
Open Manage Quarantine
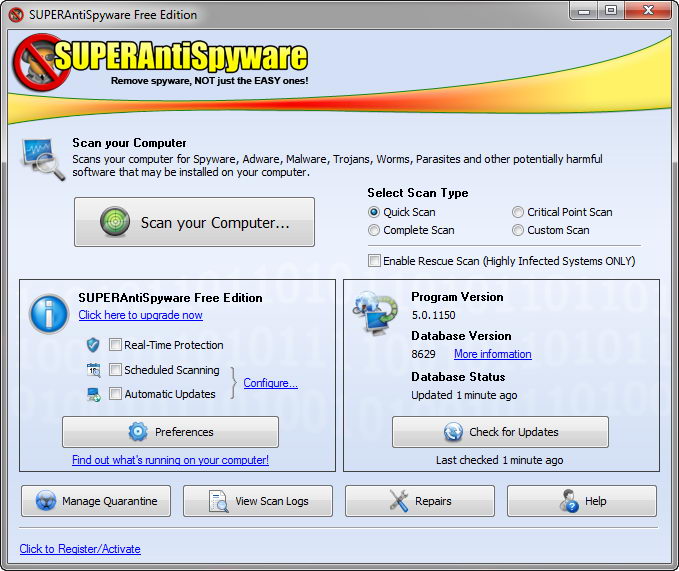[x=96, y=501]
